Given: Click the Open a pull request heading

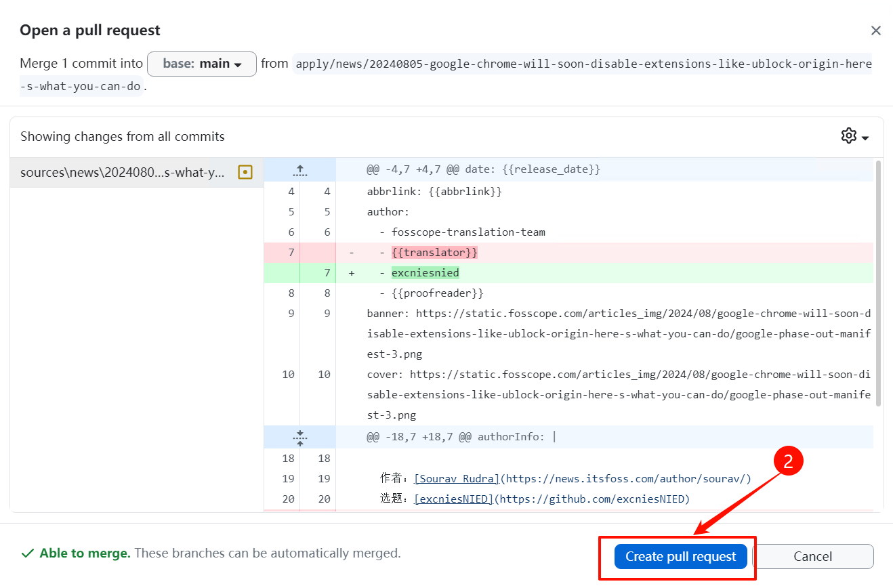Looking at the screenshot, I should (x=90, y=30).
